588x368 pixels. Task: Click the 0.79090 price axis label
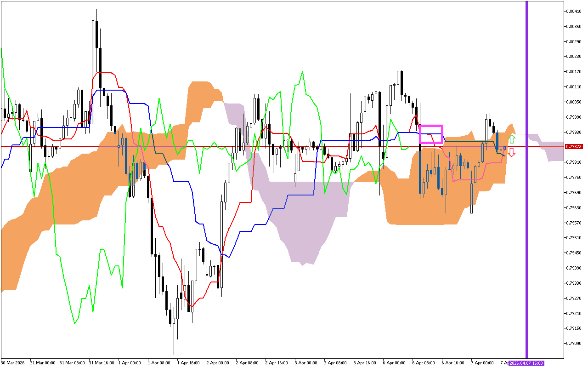pos(575,343)
